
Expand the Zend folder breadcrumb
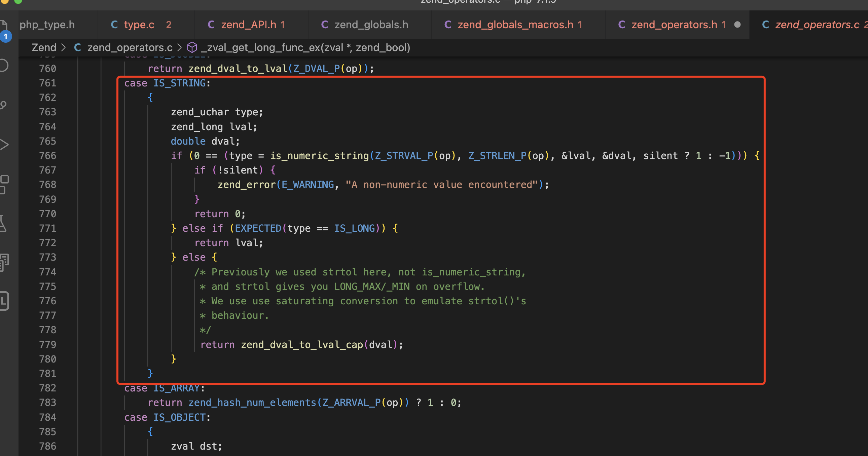(x=44, y=47)
